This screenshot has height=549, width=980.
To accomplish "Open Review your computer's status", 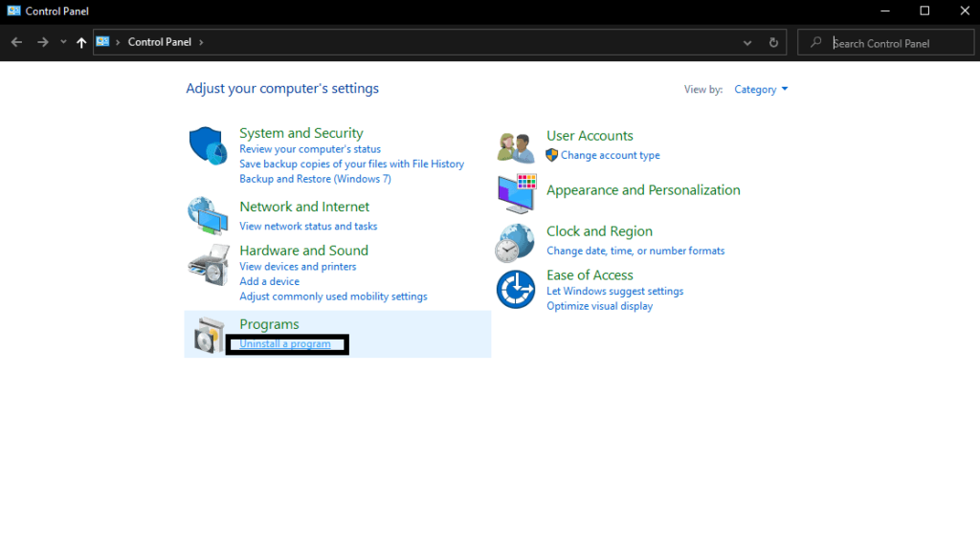I will pos(309,149).
